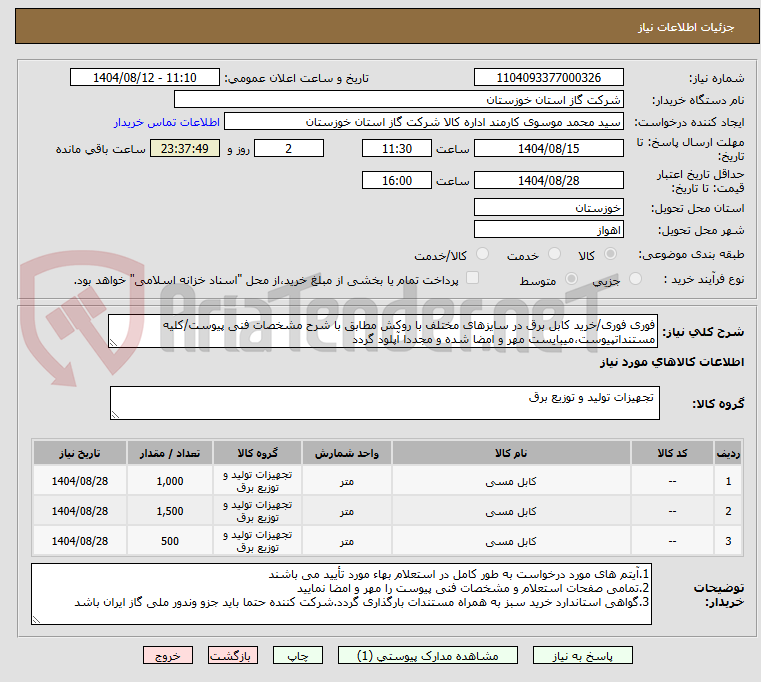Click the countdown timer 23:37:49
The image size is (761, 682).
coord(184,149)
